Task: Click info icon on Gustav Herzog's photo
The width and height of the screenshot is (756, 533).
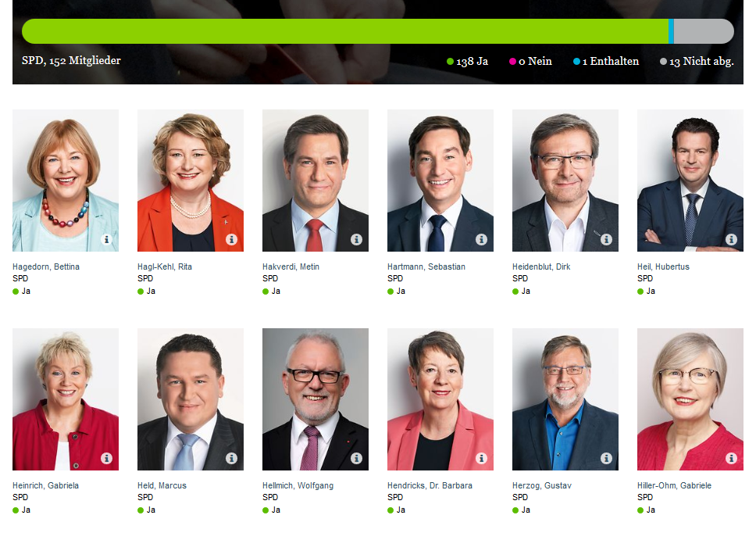Action: pyautogui.click(x=606, y=458)
